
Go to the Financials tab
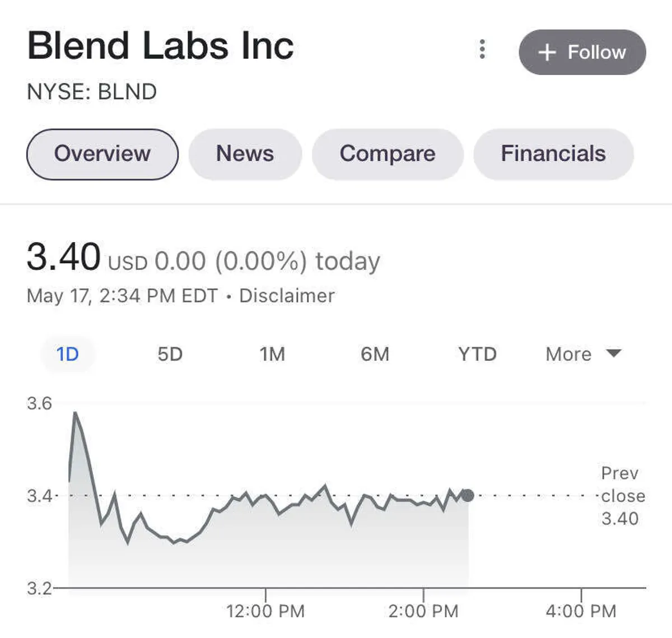(x=553, y=154)
